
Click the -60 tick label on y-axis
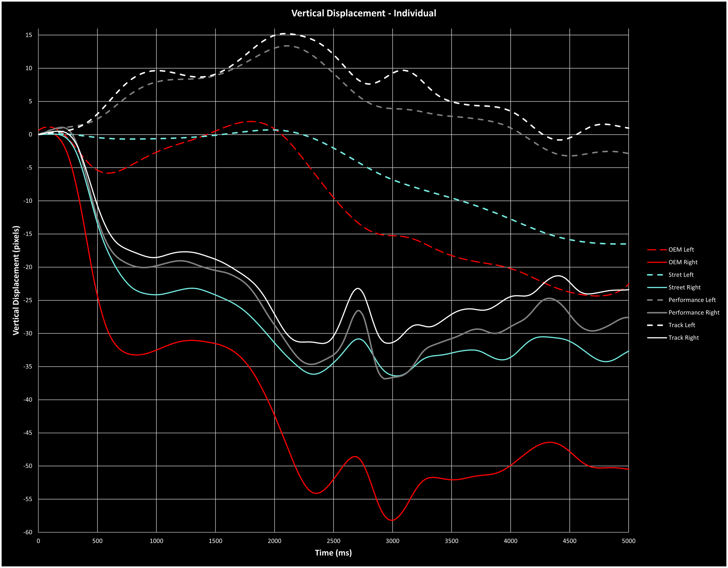28,532
